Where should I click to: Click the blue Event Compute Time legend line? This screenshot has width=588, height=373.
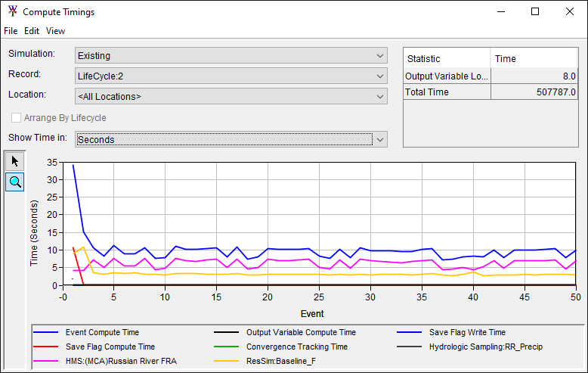(x=46, y=332)
